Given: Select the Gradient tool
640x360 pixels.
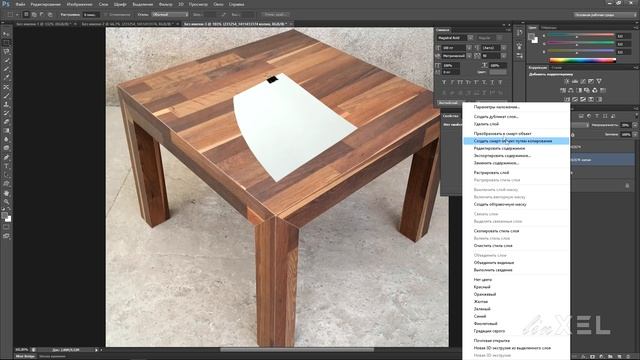Looking at the screenshot, I should pyautogui.click(x=6, y=131).
